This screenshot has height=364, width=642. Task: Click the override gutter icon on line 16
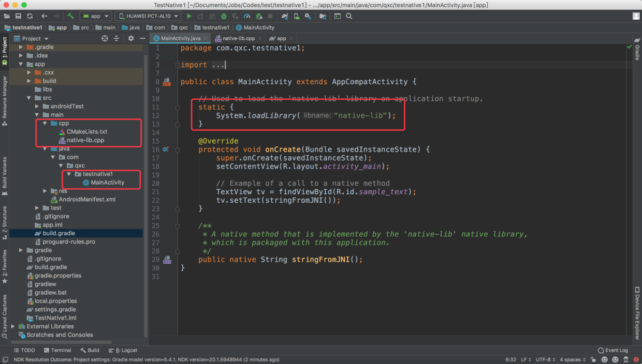pyautogui.click(x=166, y=149)
